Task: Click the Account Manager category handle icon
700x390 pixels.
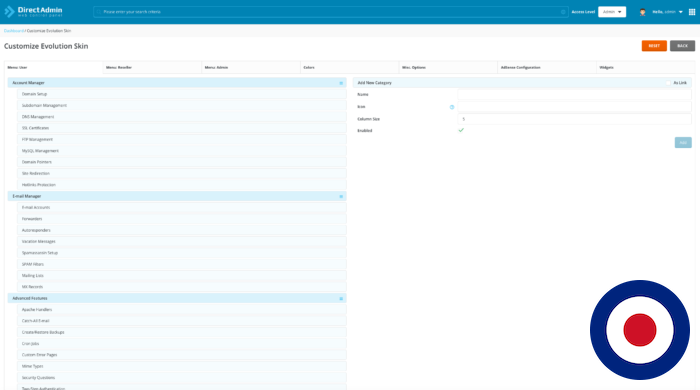Action: click(341, 83)
